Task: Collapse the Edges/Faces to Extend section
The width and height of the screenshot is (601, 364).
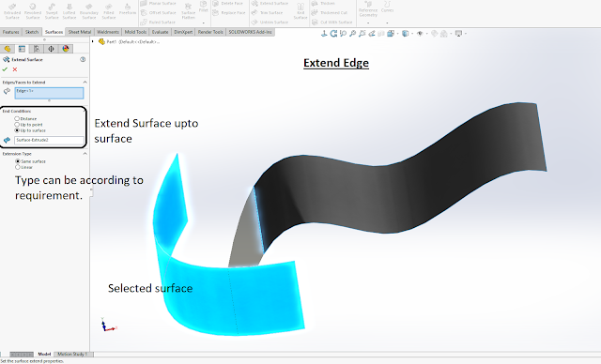Action: coord(85,82)
